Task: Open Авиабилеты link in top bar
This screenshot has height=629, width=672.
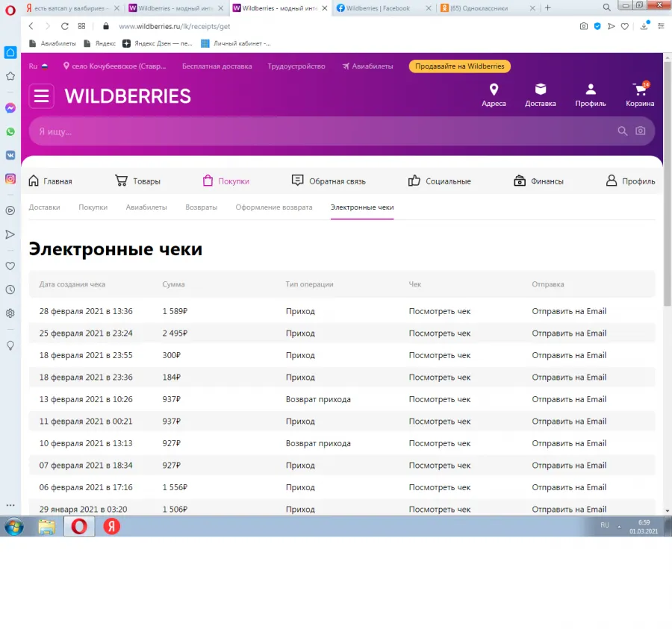Action: (367, 66)
